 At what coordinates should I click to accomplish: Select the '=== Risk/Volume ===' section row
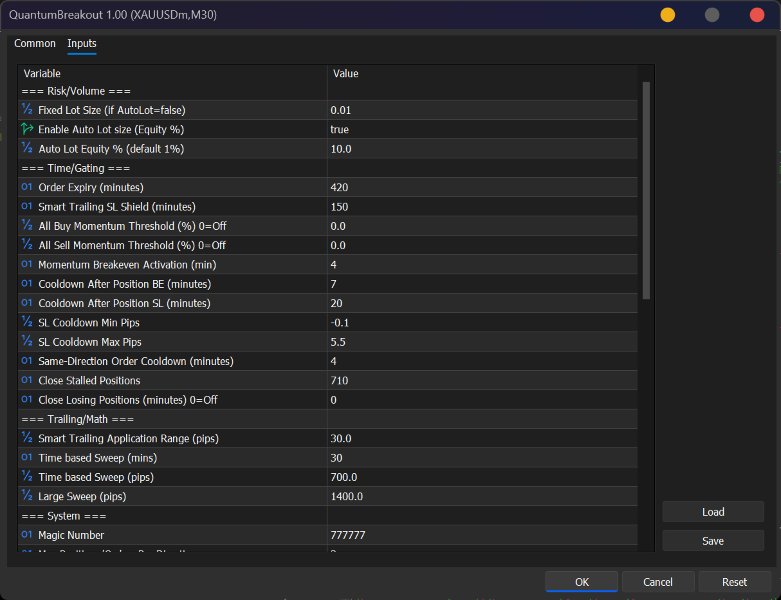pos(328,91)
